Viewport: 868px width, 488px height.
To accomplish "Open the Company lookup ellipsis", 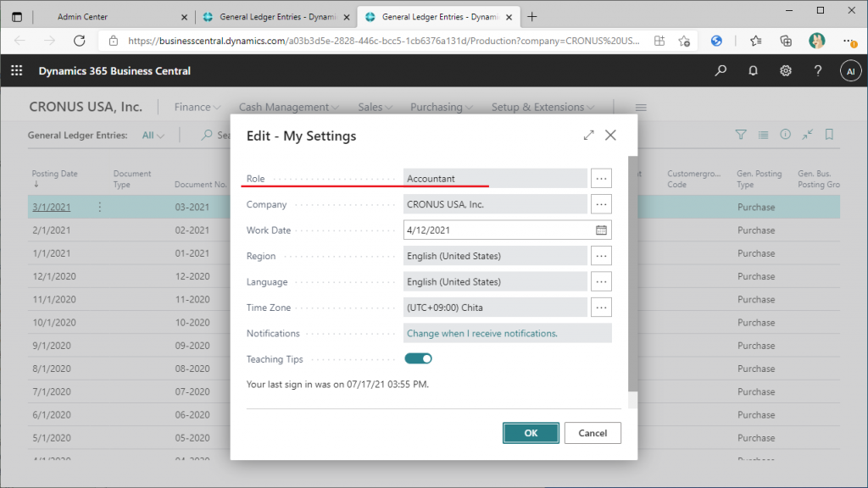I will coord(601,204).
